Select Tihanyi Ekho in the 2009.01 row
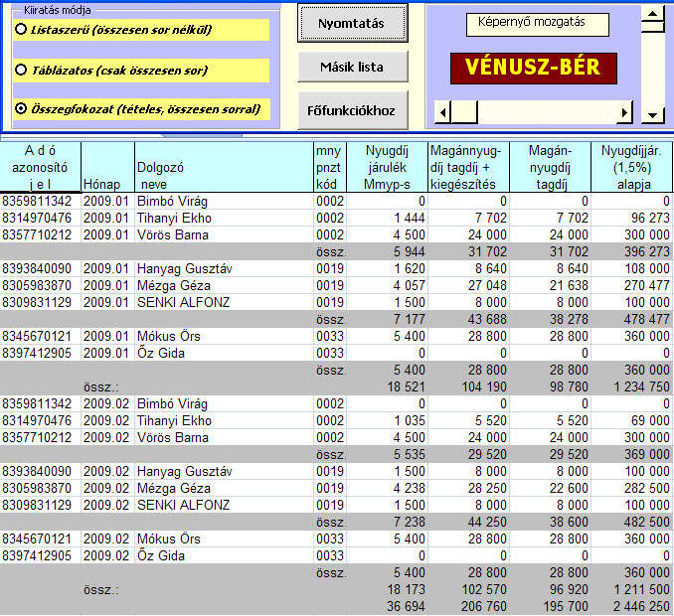674x616 pixels. coord(174,218)
